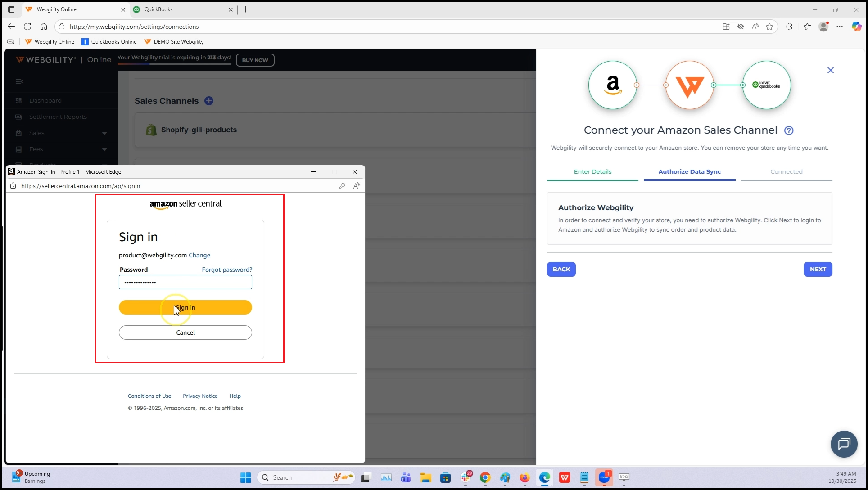Open the help question mark icon
The image size is (868, 490).
(789, 130)
